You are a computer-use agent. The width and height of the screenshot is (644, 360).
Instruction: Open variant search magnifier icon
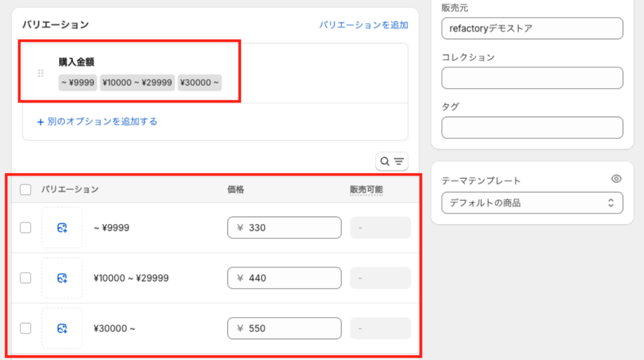[x=384, y=162]
